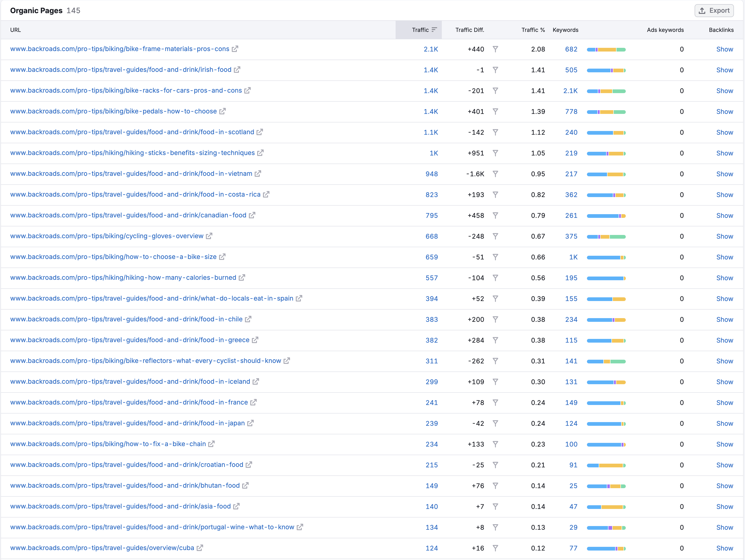Click the Keywords column header
The image size is (745, 560).
[565, 30]
